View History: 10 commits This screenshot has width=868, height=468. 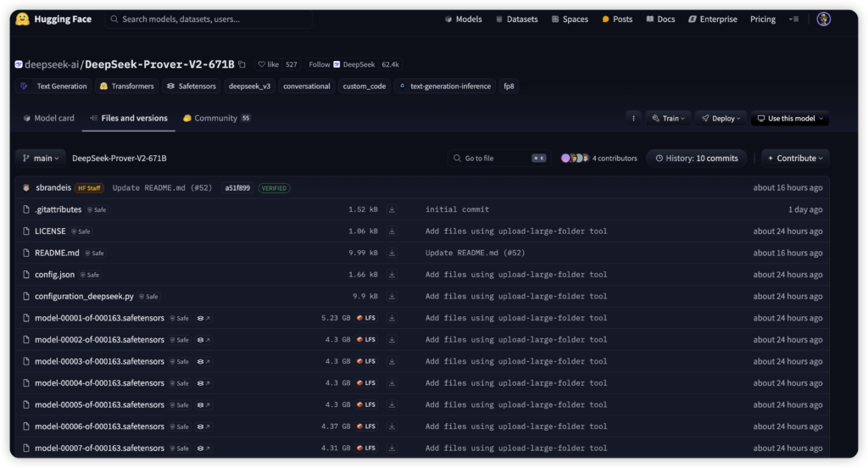click(697, 158)
